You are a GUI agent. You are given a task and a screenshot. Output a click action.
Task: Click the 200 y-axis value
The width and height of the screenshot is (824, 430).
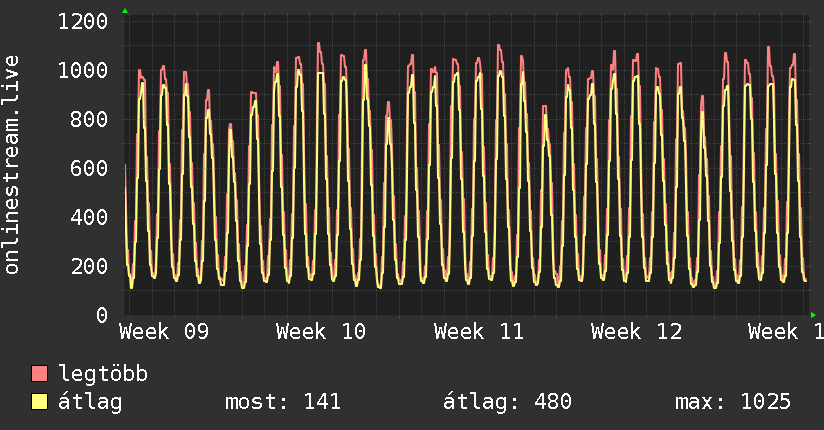tap(89, 266)
